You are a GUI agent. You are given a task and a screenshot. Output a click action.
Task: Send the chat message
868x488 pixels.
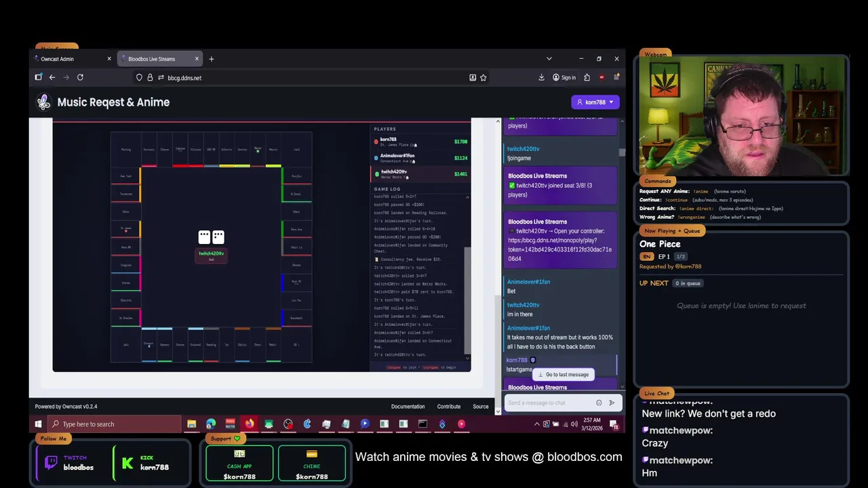(612, 403)
